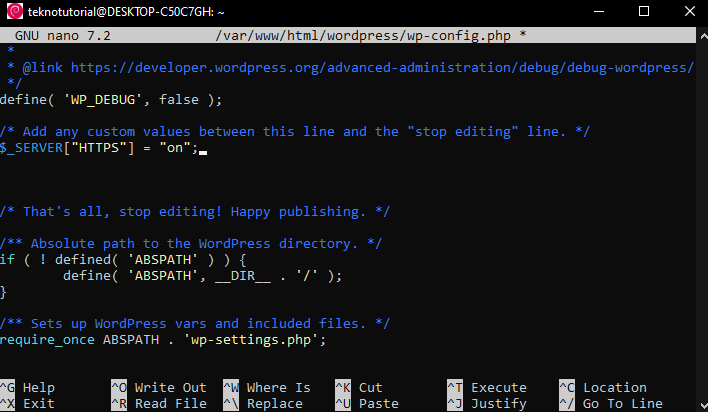Maximize the terminal window
Screen dimensions: 708x412
(644, 11)
